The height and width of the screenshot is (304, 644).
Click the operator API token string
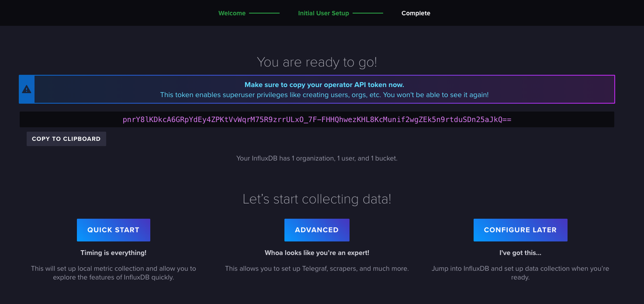(317, 119)
